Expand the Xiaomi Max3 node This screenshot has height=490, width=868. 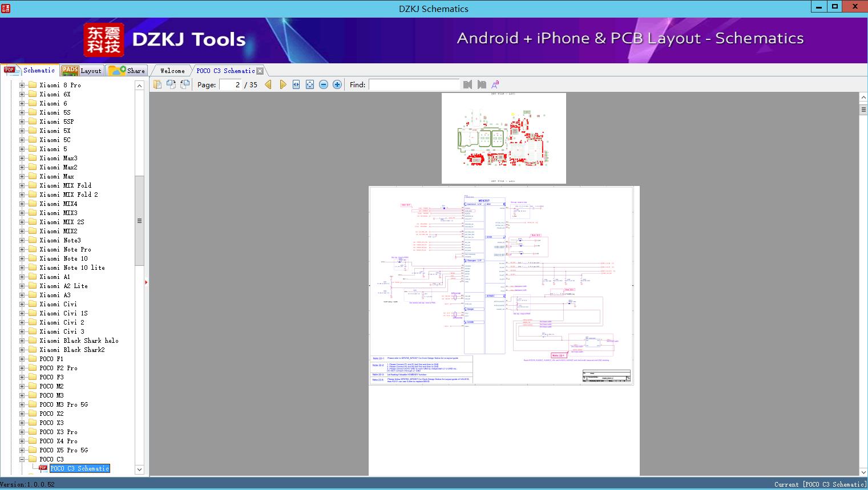(22, 158)
